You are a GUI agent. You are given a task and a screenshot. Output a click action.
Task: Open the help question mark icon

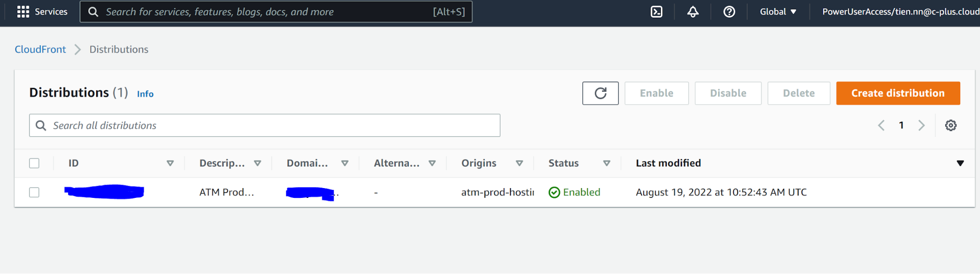(x=729, y=12)
